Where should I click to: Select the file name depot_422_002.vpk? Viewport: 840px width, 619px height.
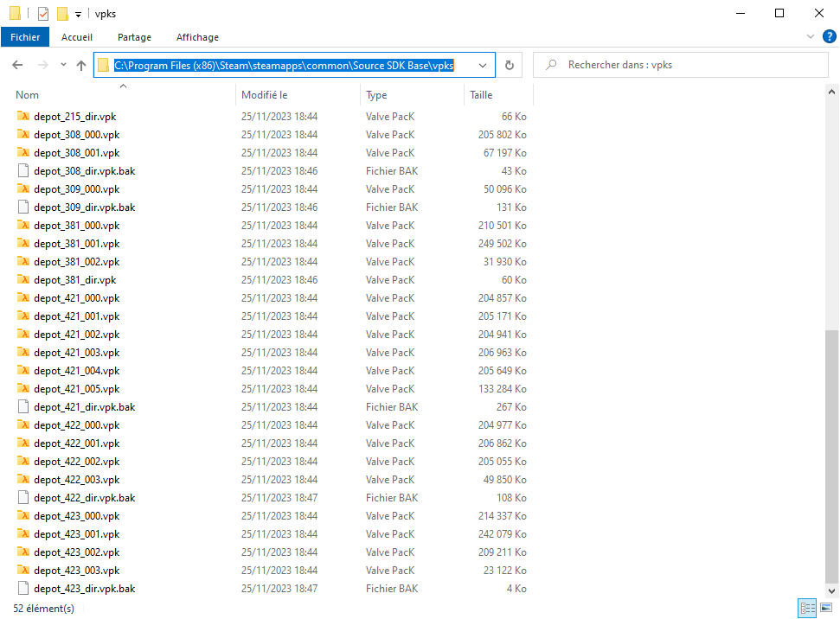[x=77, y=462]
